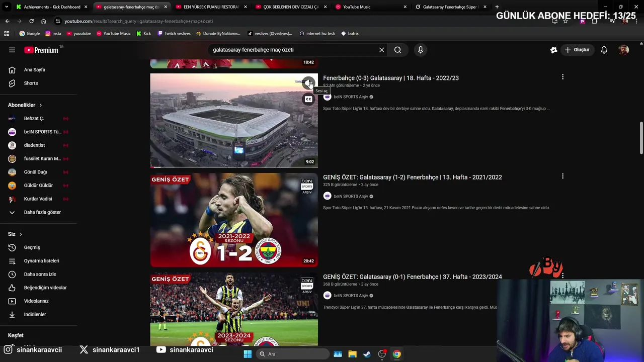Open the Windows Start menu
The image size is (644, 362).
[247, 354]
